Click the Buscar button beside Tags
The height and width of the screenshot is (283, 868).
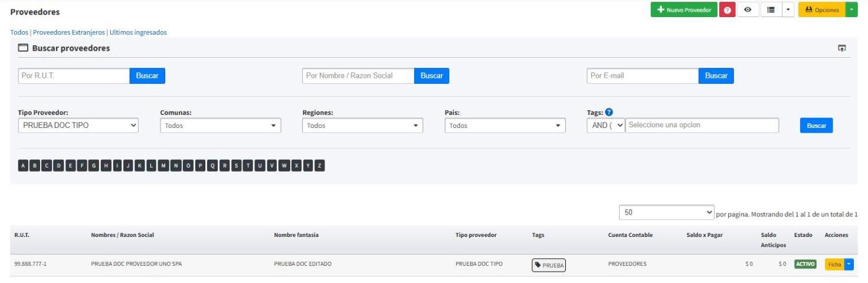pyautogui.click(x=817, y=126)
